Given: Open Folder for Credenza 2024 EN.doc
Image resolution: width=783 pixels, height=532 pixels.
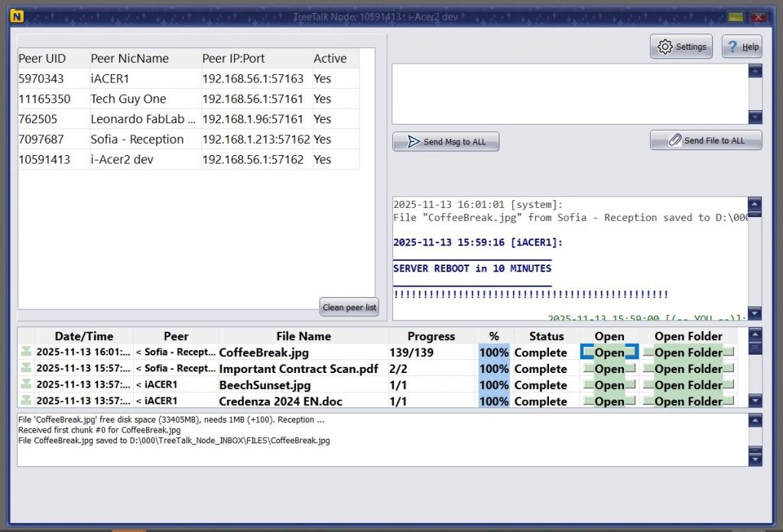Looking at the screenshot, I should point(687,401).
